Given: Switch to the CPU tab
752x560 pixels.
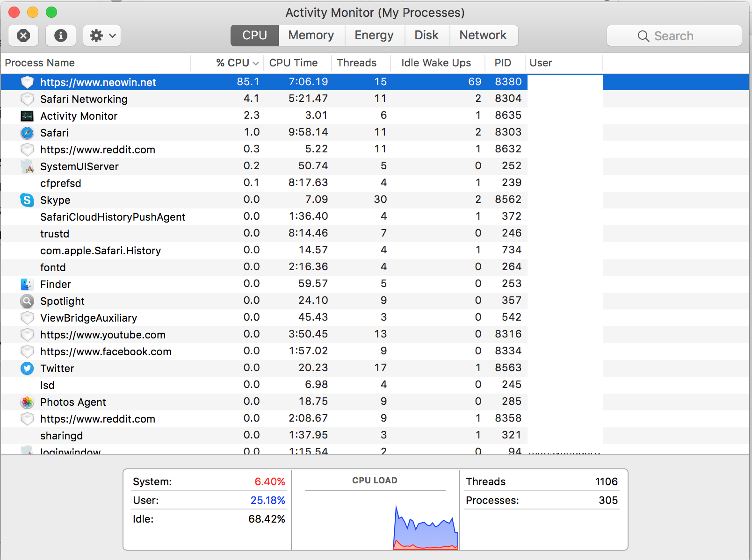Looking at the screenshot, I should (x=255, y=36).
